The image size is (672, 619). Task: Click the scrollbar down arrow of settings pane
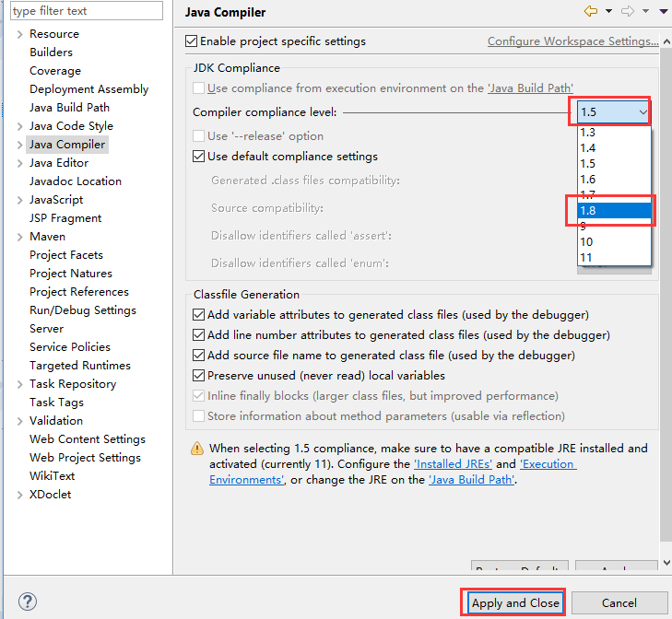pos(666,563)
